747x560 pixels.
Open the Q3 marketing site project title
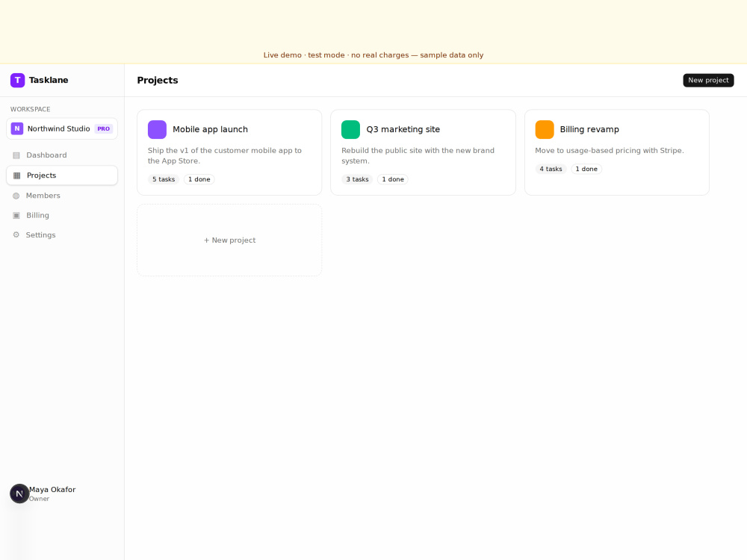[403, 129]
